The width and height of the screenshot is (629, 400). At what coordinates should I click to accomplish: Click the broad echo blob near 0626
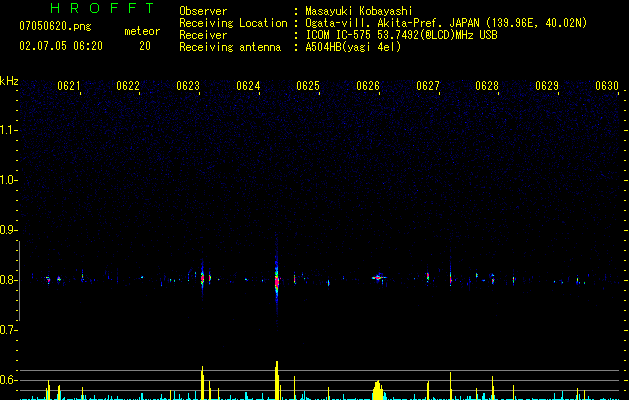(378, 277)
